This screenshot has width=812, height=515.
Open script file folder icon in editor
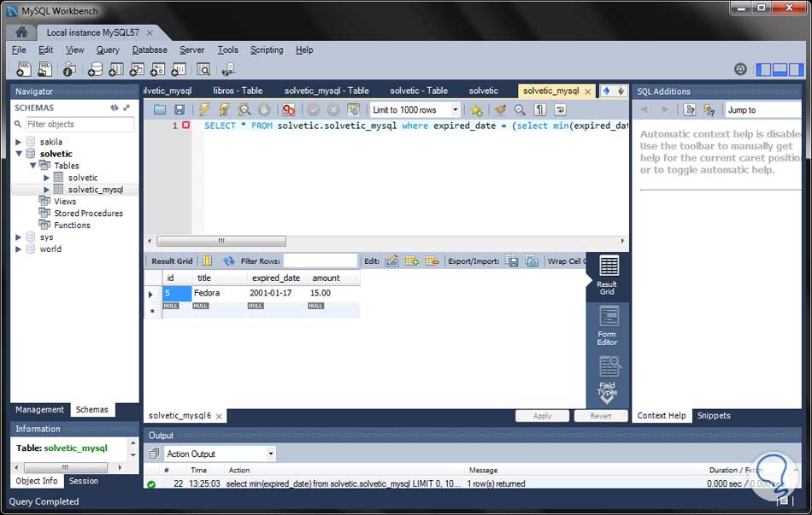coord(160,109)
